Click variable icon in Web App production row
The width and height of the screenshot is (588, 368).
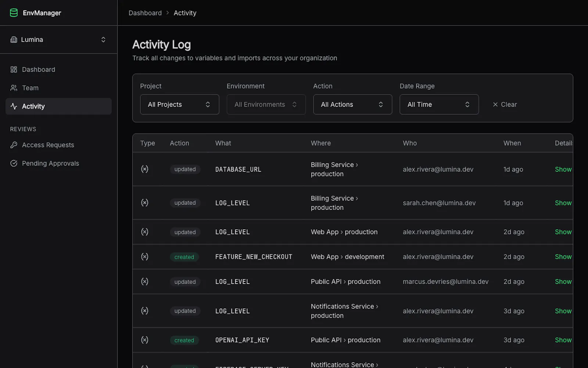click(x=145, y=231)
